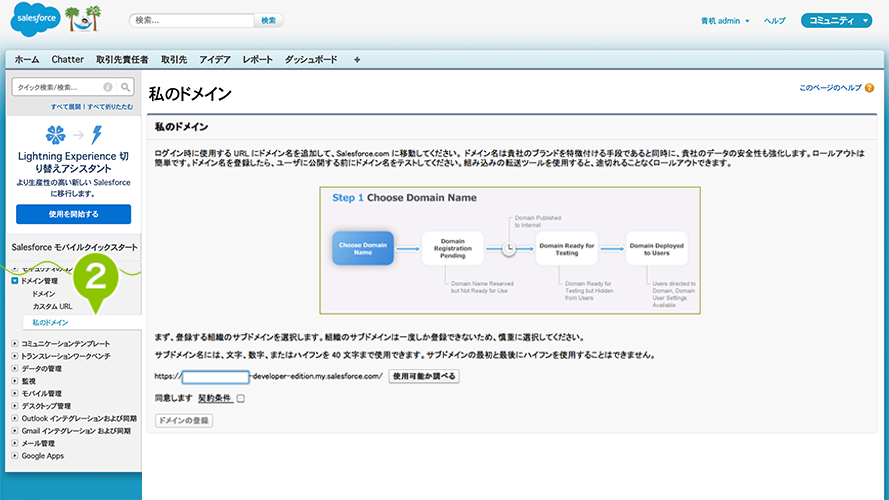
Task: Tick the 同意します 契約条件 checkbox
Action: click(241, 399)
